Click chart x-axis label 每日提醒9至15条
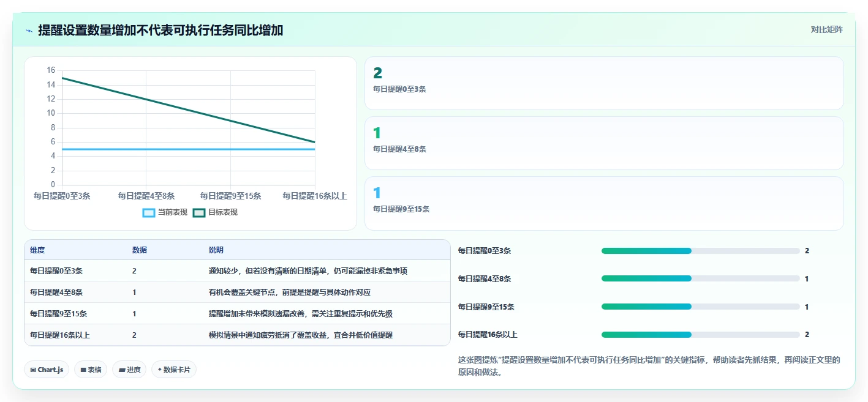This screenshot has width=868, height=402. [231, 196]
